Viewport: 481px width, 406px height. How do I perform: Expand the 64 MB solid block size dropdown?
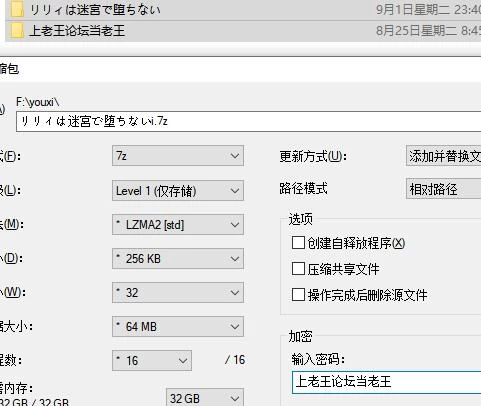(178, 327)
